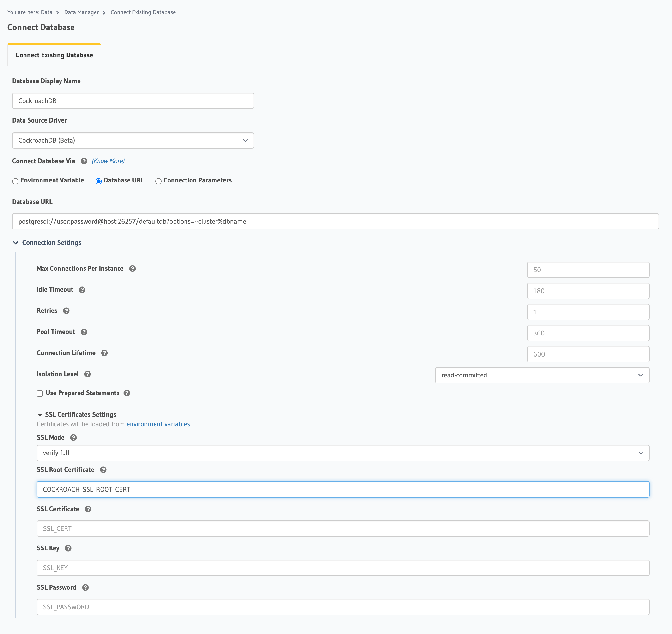
Task: Enable Use Prepared Statements checkbox
Action: (40, 393)
